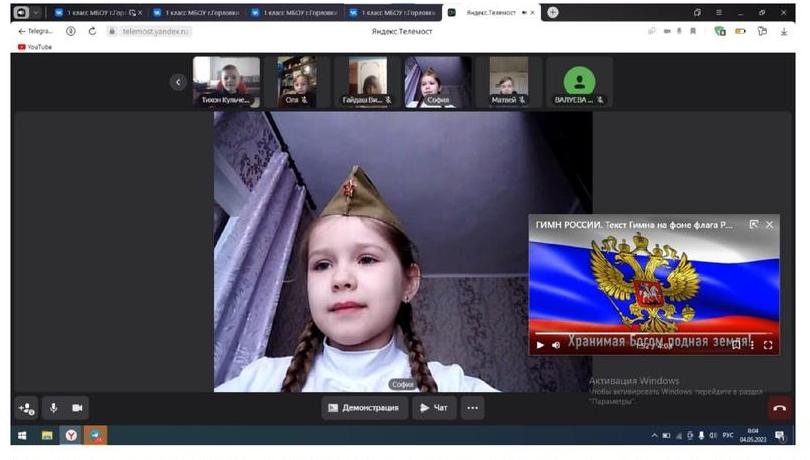Open the browser hamburger menu

tap(719, 12)
